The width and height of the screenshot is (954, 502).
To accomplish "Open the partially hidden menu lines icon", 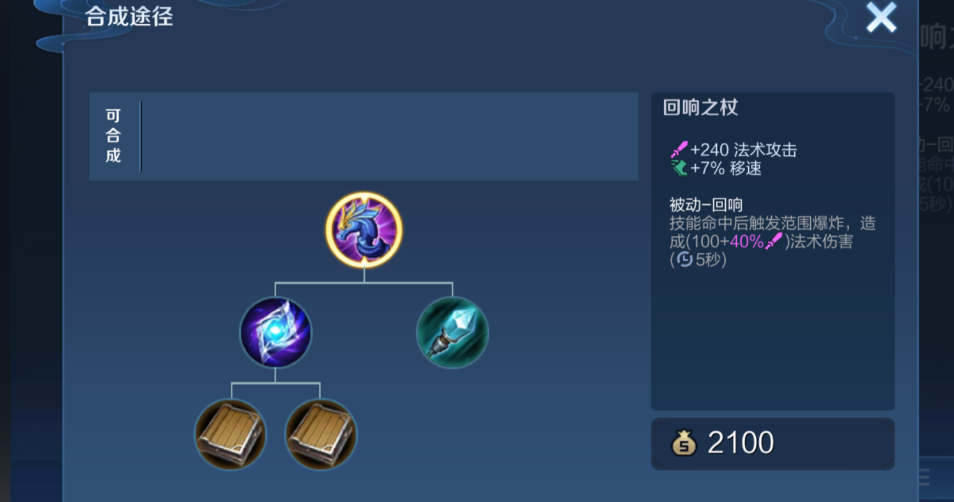I will 924,477.
